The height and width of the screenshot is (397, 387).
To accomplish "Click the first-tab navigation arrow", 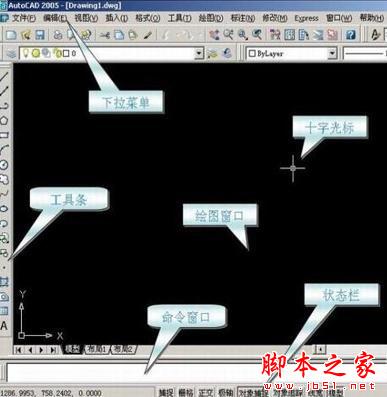I will tap(19, 350).
